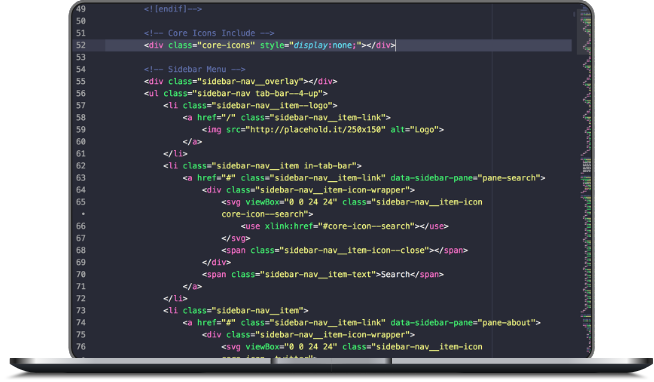This screenshot has height=382, width=654.
Task: Click closing </div> tag on line 69
Action: [216, 263]
